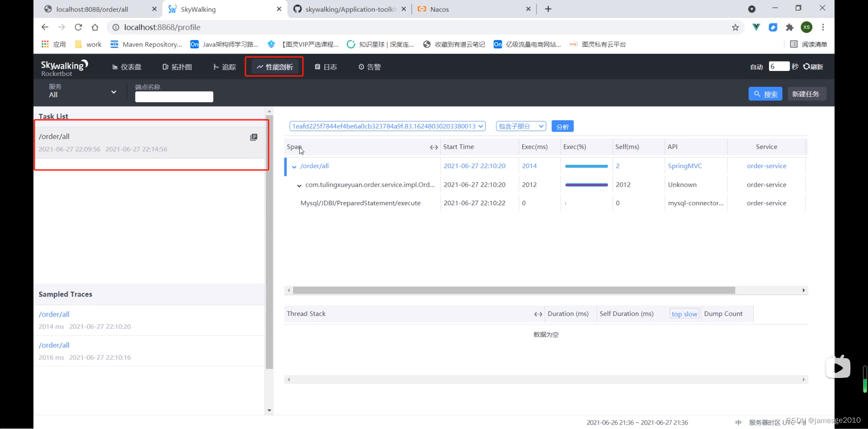Click the browser home icon

point(95,27)
